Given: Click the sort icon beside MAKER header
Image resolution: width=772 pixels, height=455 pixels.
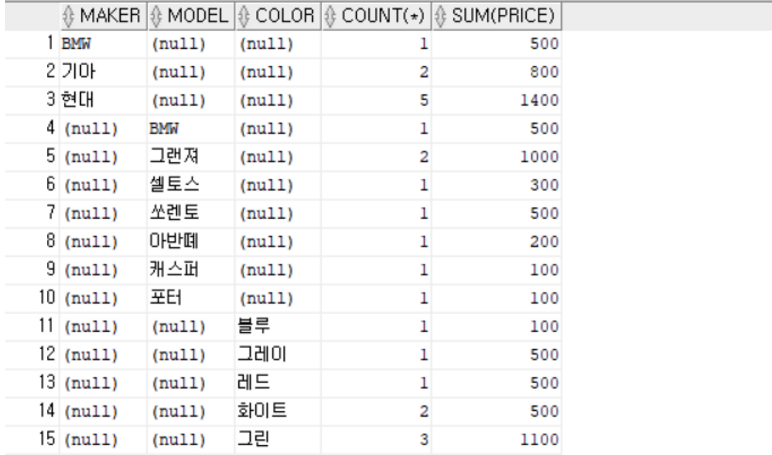Looking at the screenshot, I should tap(68, 16).
